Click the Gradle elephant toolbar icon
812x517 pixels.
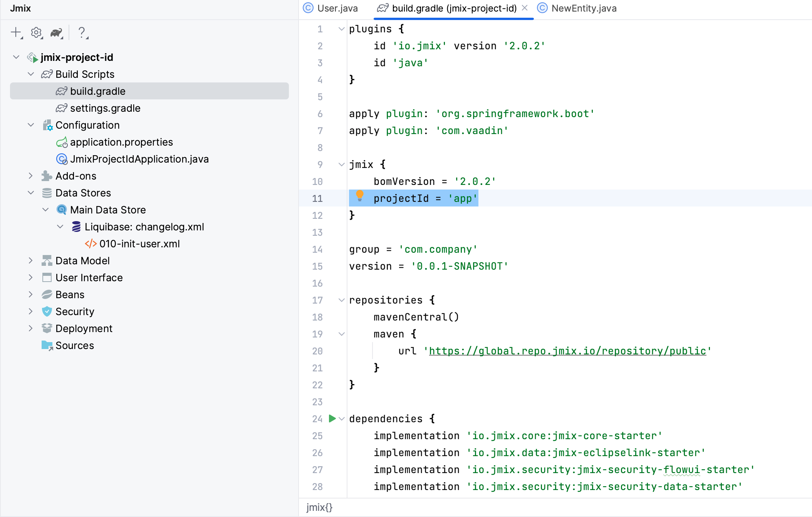pos(57,33)
